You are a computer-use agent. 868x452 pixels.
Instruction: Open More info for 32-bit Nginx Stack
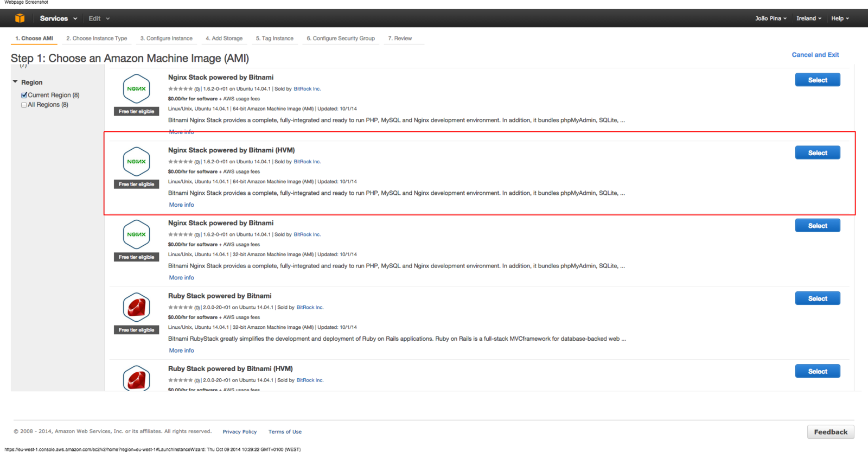tap(181, 277)
